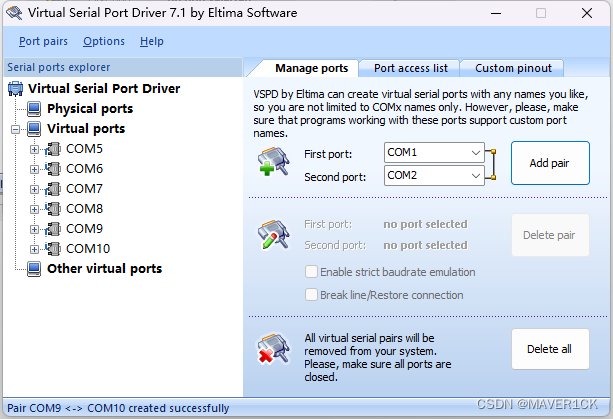Screen dimensions: 613x419
Task: Select the COM6 port label
Action: click(84, 169)
